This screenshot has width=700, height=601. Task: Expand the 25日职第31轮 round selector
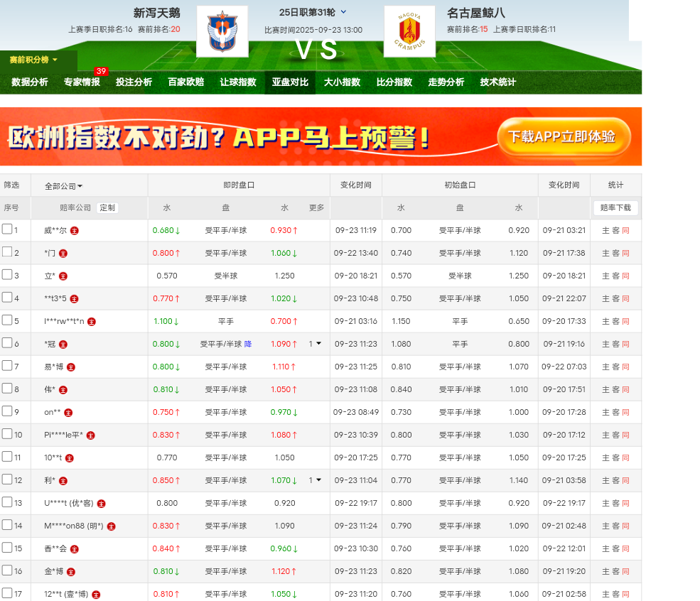point(344,12)
